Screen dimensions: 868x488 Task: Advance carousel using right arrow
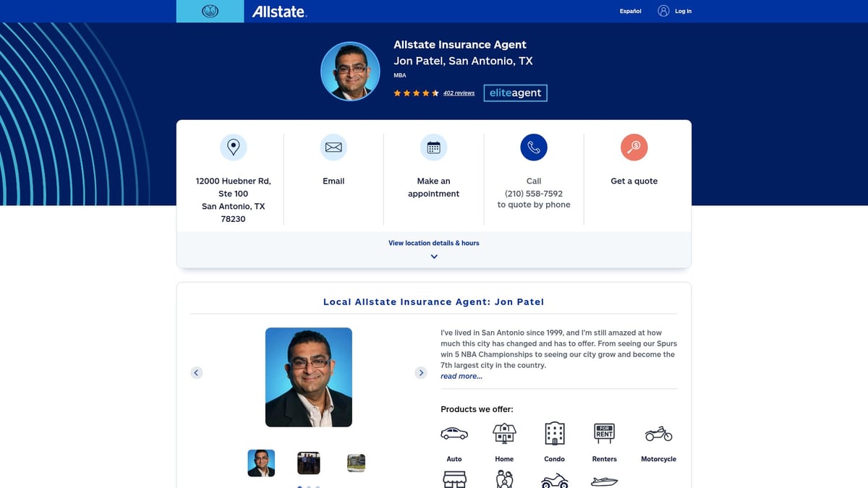(421, 372)
